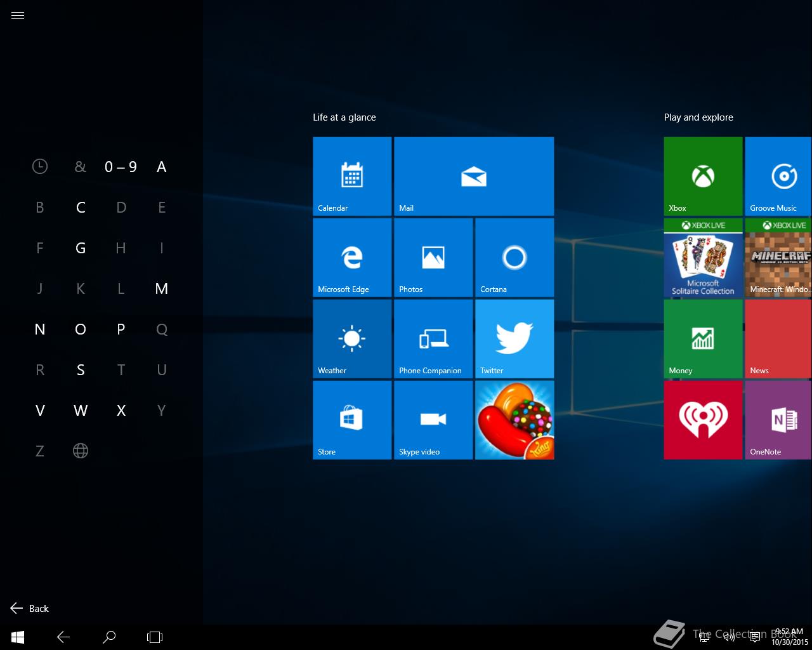Open the News tile
The width and height of the screenshot is (812, 650).
(x=778, y=339)
